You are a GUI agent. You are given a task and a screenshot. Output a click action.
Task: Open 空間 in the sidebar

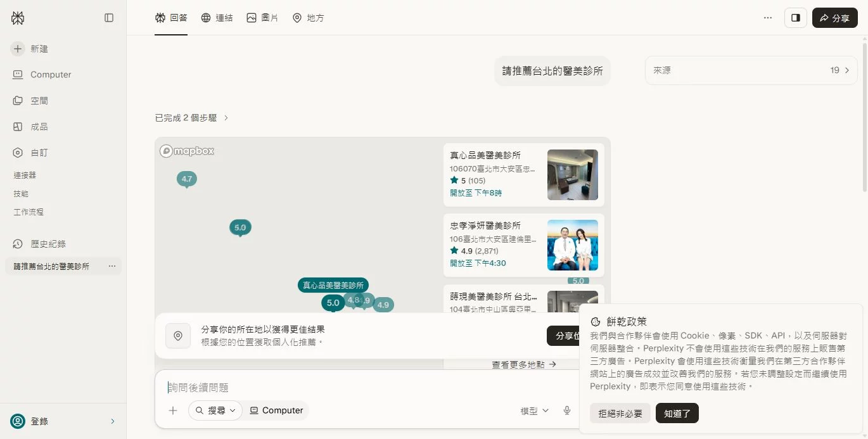click(x=30, y=101)
